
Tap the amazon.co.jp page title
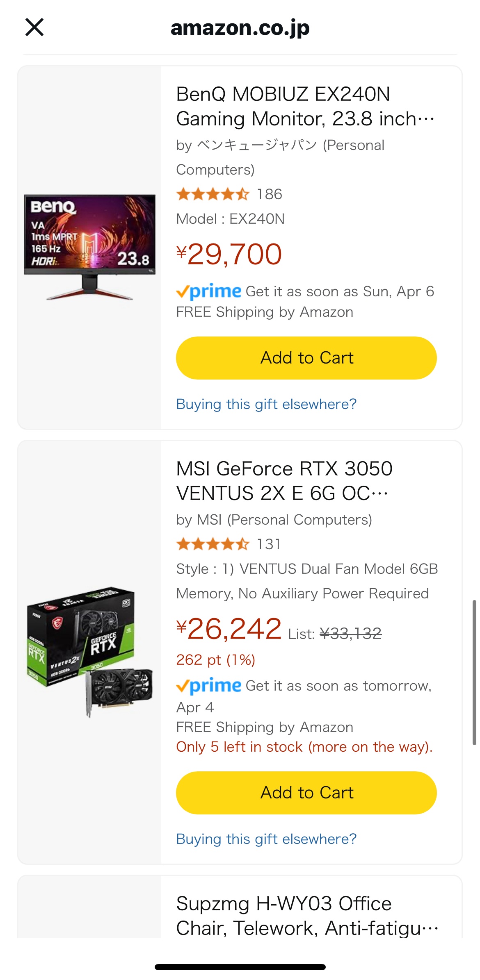[240, 28]
